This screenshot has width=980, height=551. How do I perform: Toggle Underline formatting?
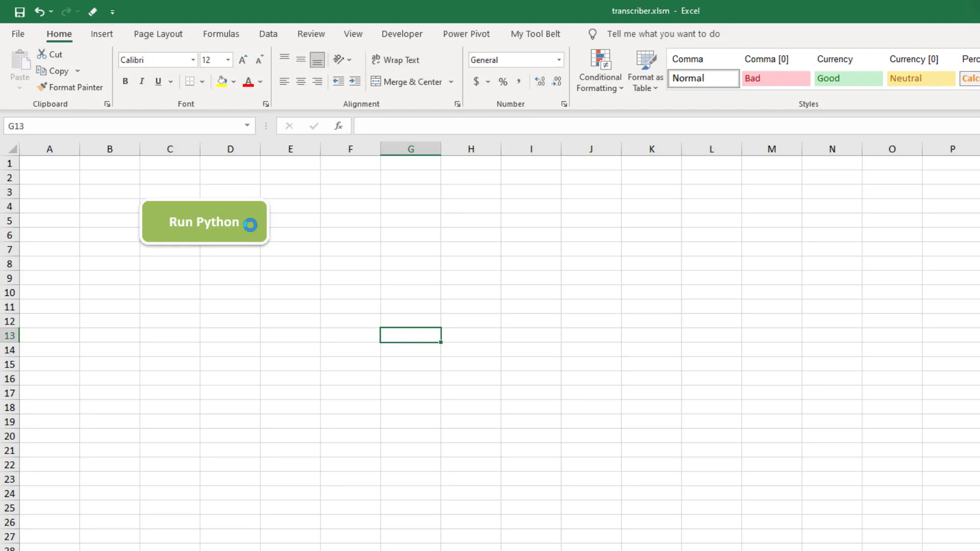[x=158, y=81]
